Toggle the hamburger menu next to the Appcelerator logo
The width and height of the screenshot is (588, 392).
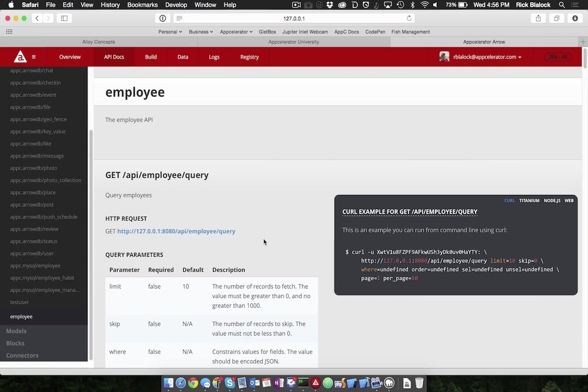tap(34, 57)
